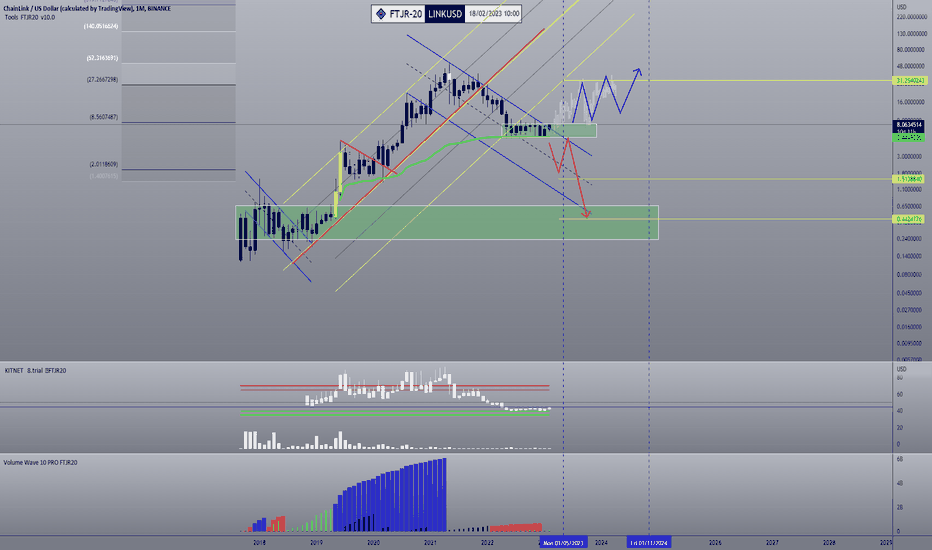The height and width of the screenshot is (550, 932).
Task: Select the Tools FTJR20 v10.0 indicator label
Action: (30, 17)
